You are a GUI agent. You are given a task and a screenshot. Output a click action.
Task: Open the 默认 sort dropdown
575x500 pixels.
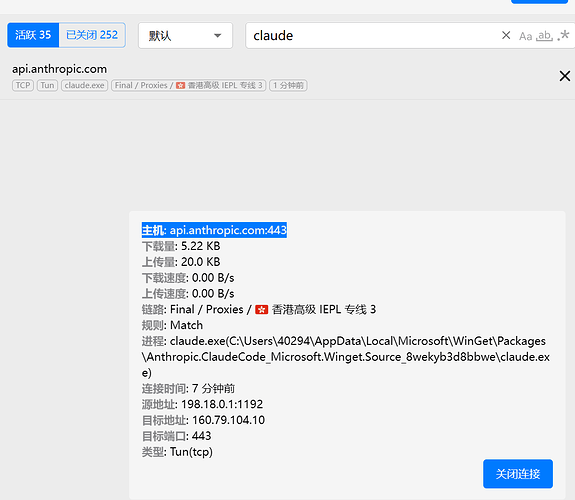(x=185, y=36)
